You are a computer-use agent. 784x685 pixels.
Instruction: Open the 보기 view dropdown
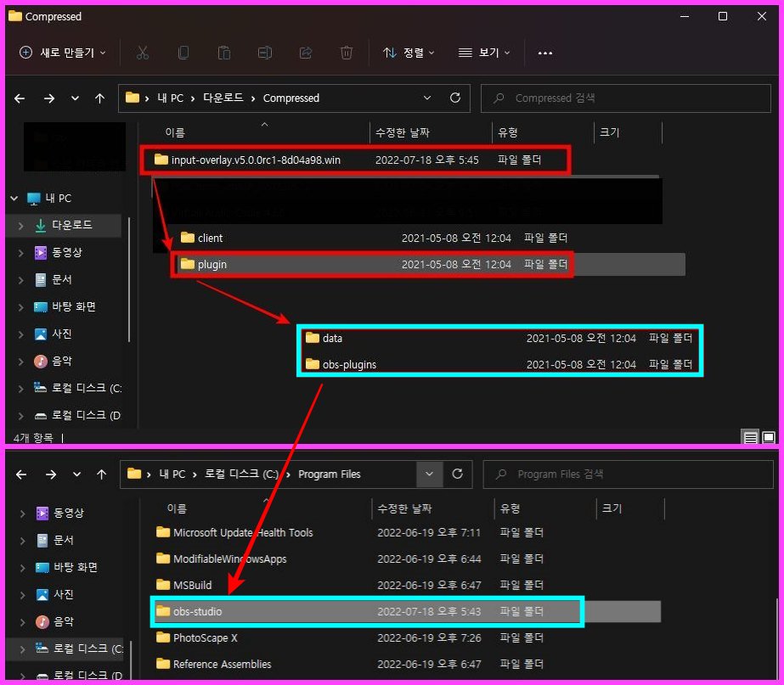pos(484,53)
